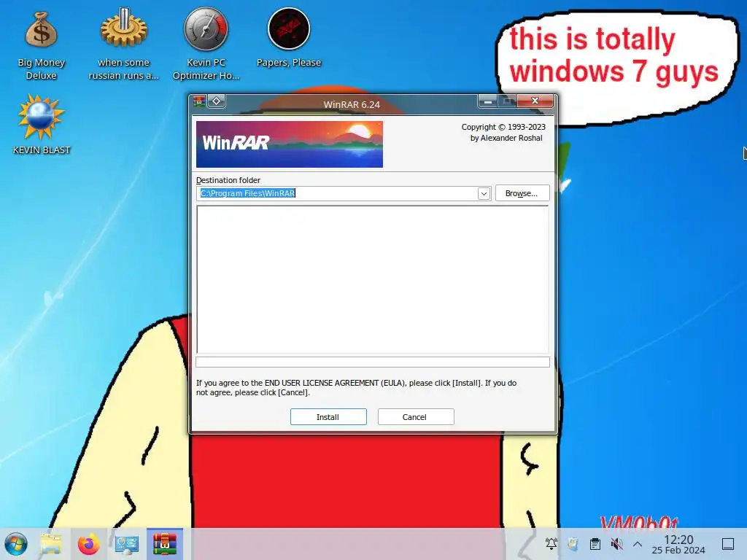Click the EULA agreement notice text

pyautogui.click(x=356, y=388)
